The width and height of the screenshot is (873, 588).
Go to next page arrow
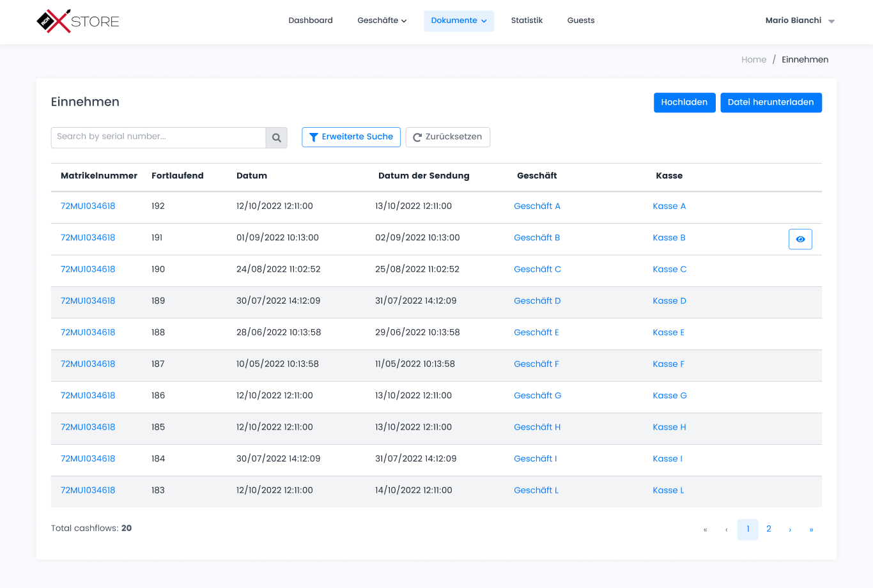(790, 530)
